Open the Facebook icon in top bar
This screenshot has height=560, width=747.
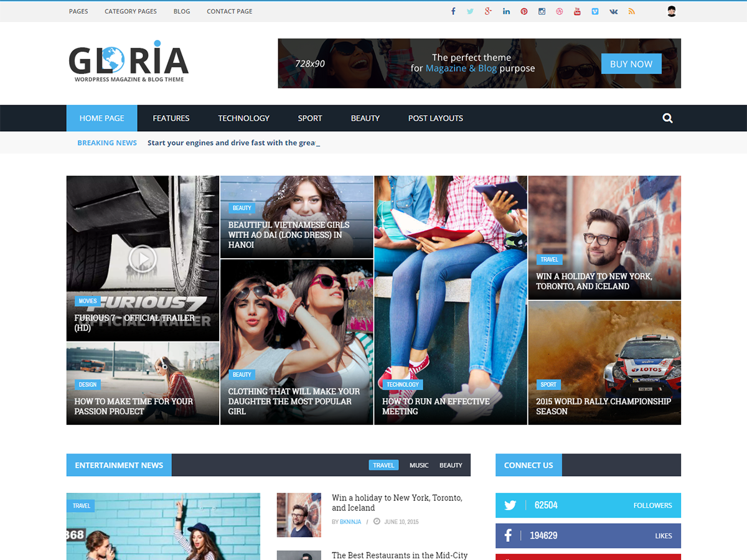453,11
